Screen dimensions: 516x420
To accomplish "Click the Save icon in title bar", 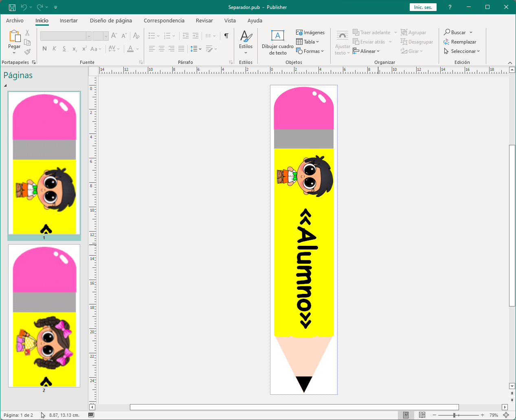I will click(x=12, y=7).
